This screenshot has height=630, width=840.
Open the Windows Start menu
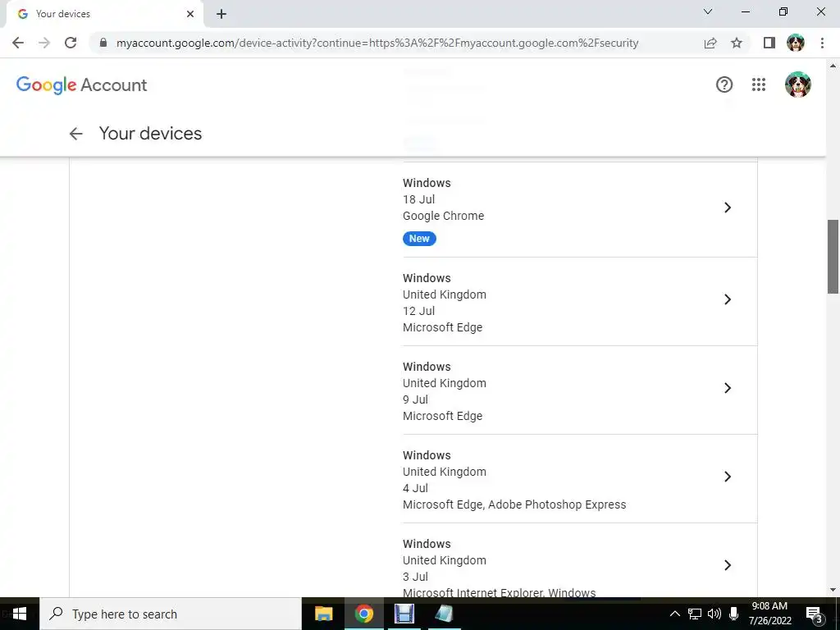[20, 614]
